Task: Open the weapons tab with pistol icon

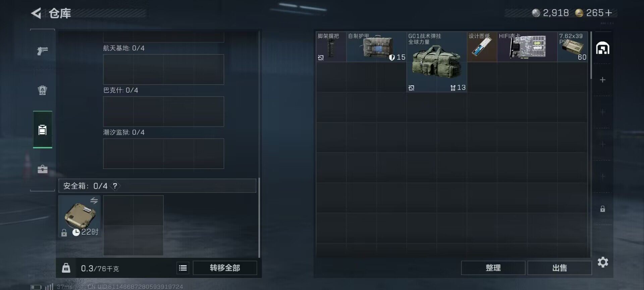Action: pos(42,51)
